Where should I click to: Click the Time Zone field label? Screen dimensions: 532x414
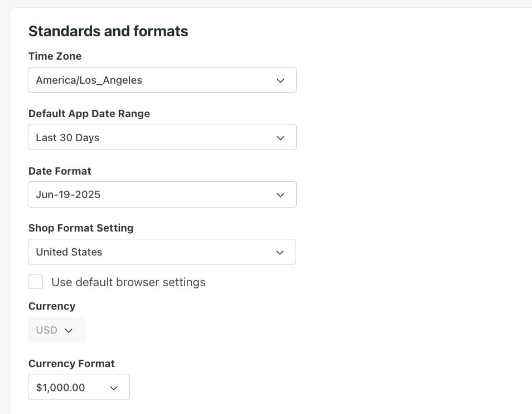point(55,56)
